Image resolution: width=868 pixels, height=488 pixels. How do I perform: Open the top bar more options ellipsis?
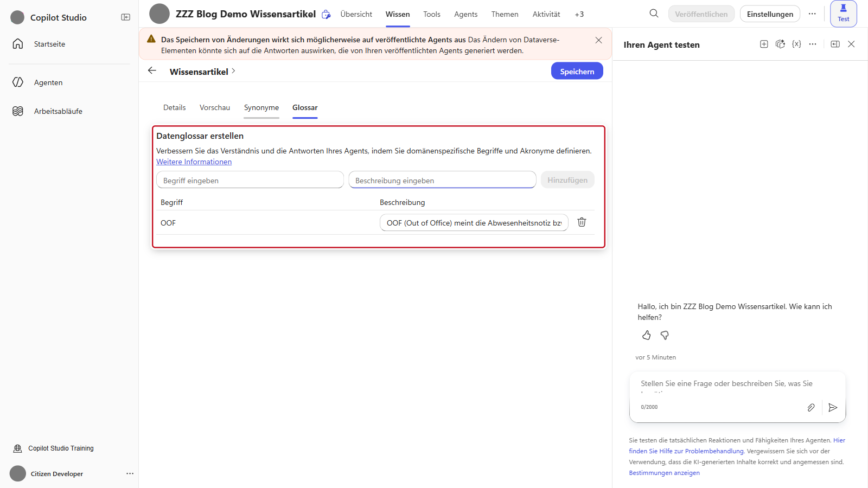[x=812, y=14]
